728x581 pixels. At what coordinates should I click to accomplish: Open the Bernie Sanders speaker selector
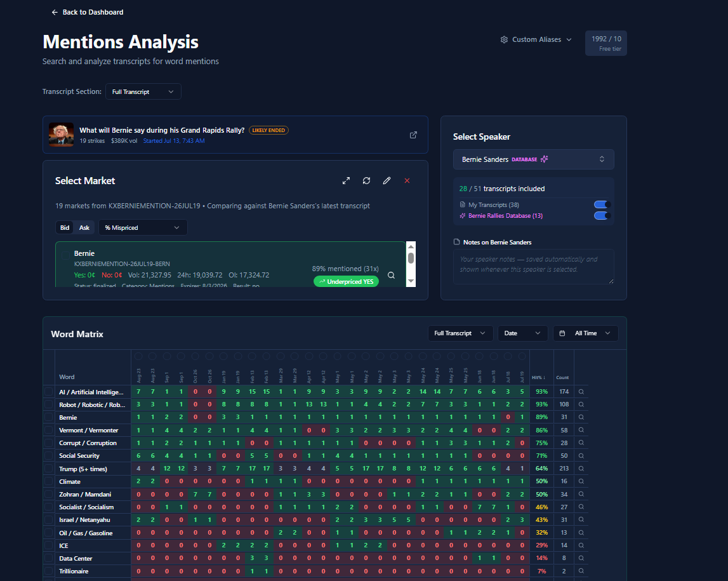click(533, 159)
